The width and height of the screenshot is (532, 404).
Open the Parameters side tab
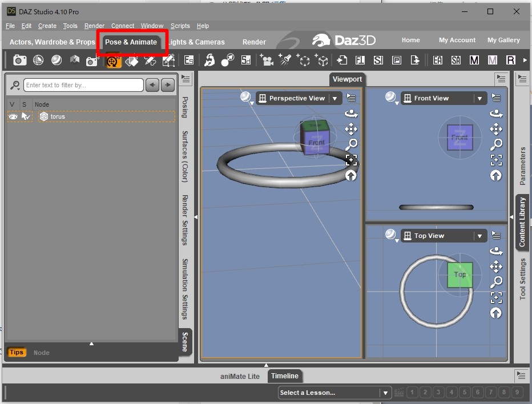pyautogui.click(x=522, y=166)
